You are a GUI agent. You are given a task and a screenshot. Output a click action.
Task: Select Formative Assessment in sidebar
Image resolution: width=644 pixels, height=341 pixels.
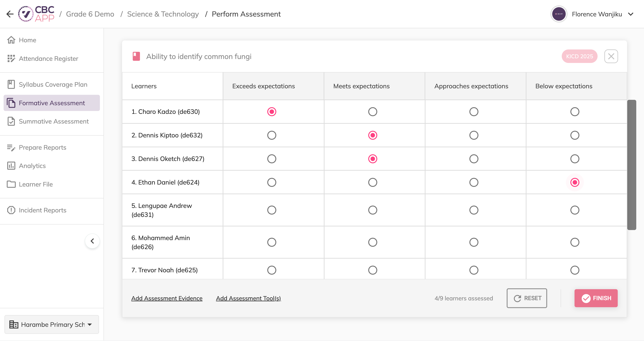tap(52, 103)
